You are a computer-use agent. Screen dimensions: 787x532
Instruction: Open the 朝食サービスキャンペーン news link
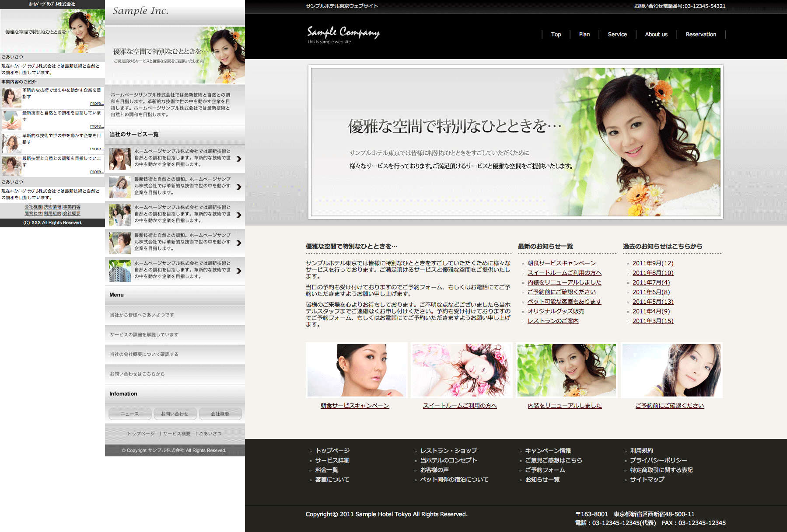coord(561,263)
